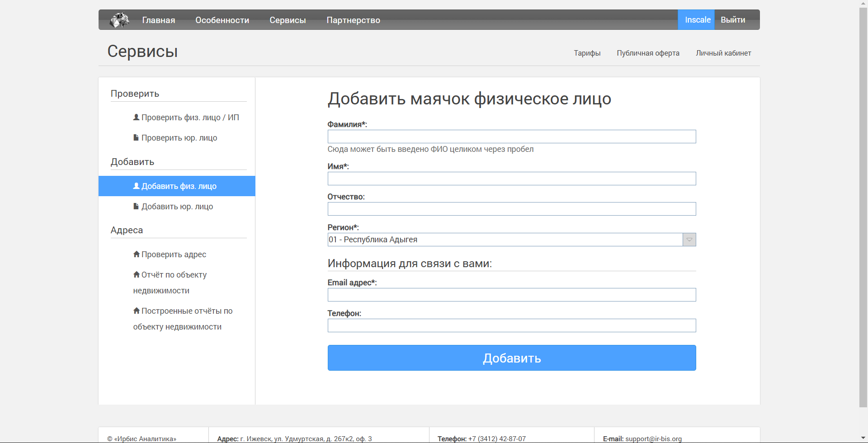Click the Проверить section header
Screen dimensions: 868x443
tap(135, 94)
